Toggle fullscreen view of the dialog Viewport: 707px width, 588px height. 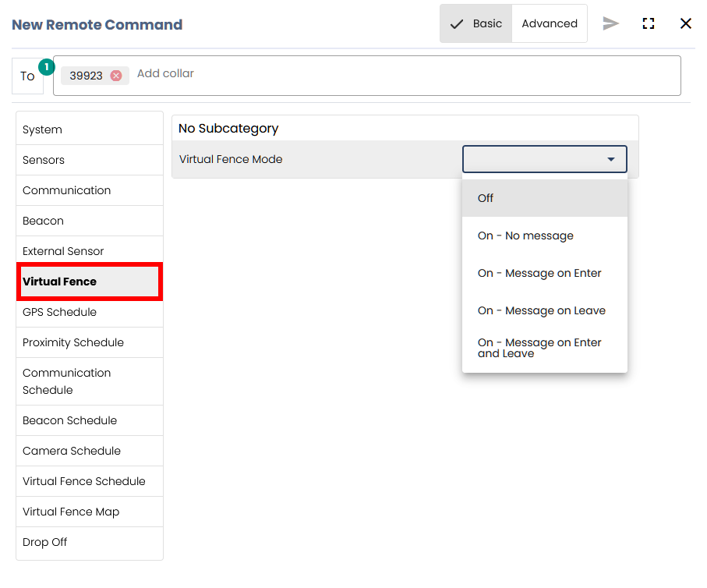pyautogui.click(x=649, y=23)
